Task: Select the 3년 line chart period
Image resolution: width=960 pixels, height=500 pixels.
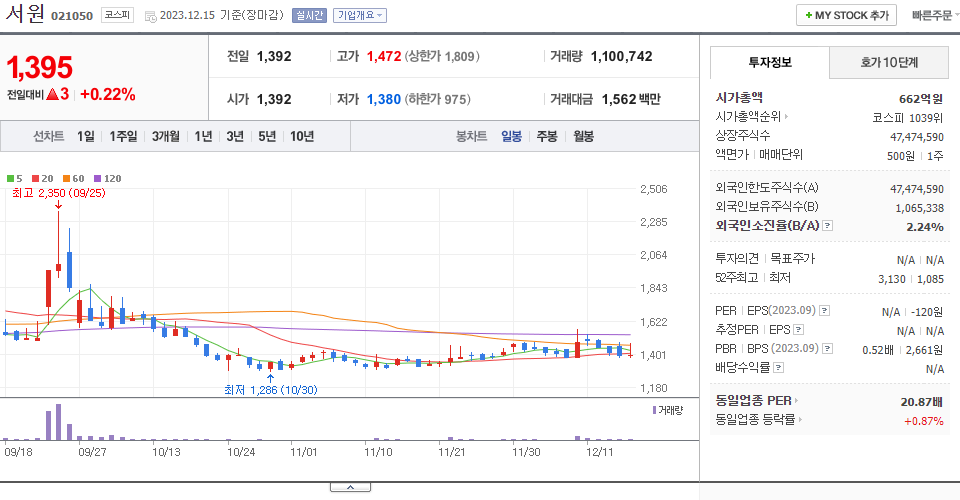Action: point(235,136)
